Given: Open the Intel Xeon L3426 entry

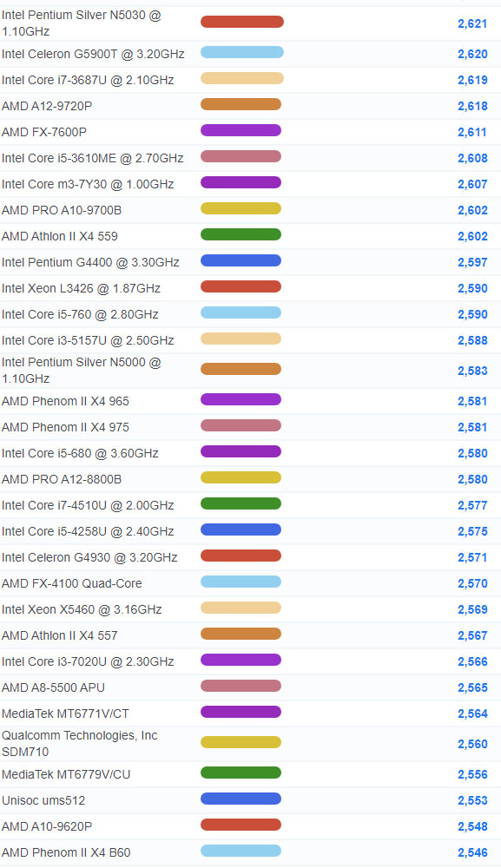Looking at the screenshot, I should click(82, 288).
